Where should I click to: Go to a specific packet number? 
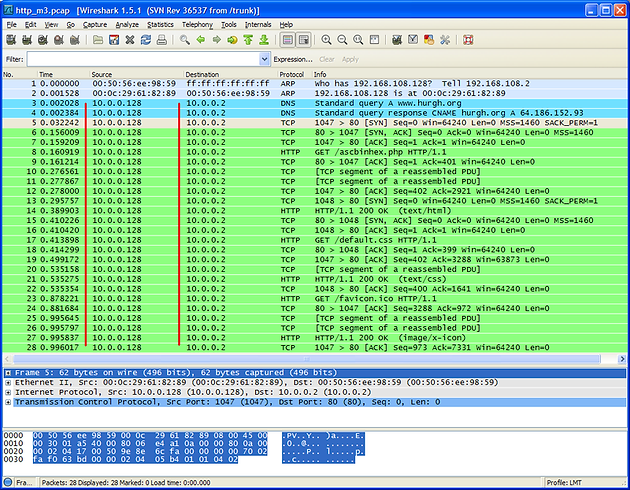(x=232, y=40)
